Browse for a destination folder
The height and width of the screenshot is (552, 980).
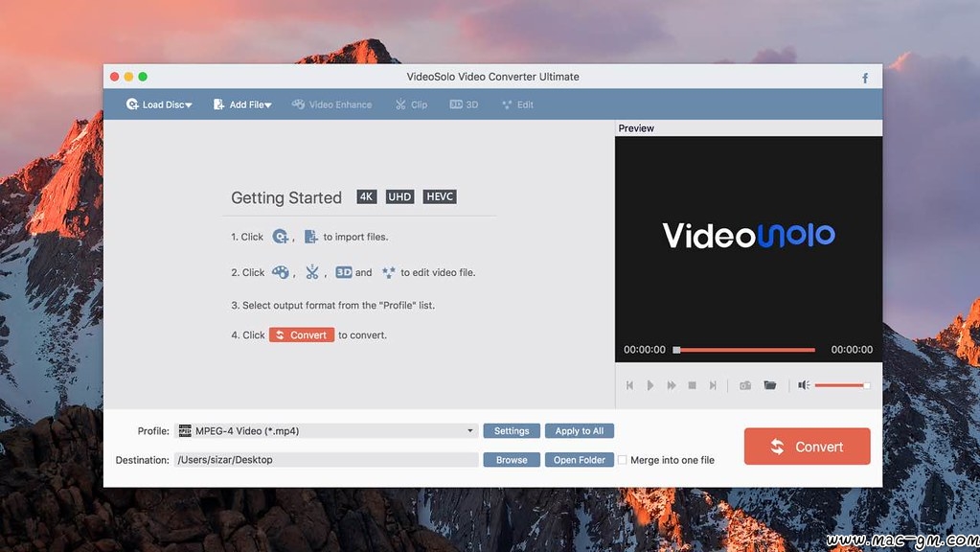point(512,459)
